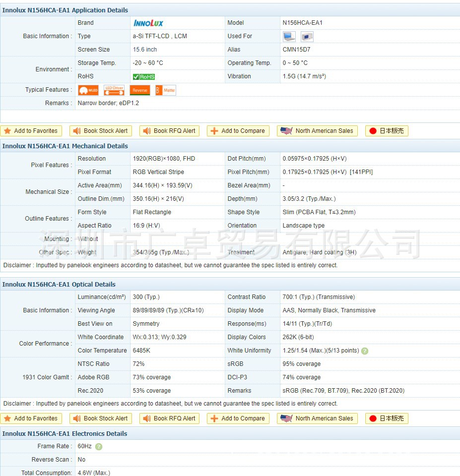The height and width of the screenshot is (476, 460).
Task: Click lower Add to Compare button
Action: (238, 418)
